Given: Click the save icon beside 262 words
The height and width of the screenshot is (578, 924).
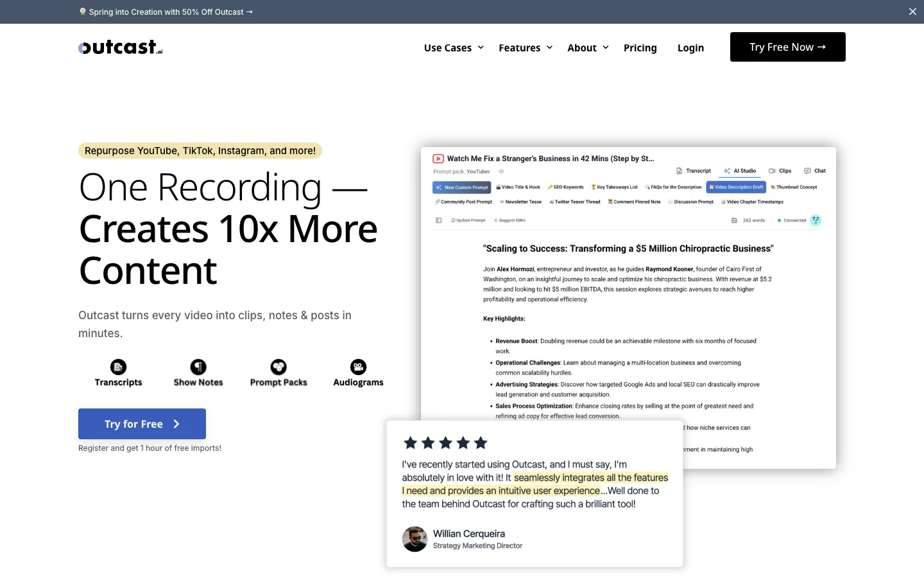Looking at the screenshot, I should (x=734, y=220).
